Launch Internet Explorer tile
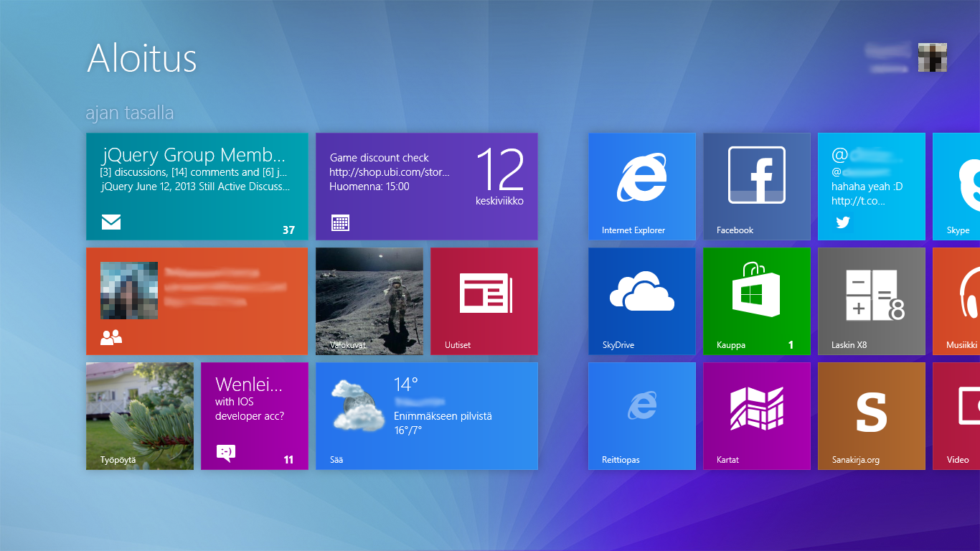Screen dimensions: 980x551 [x=642, y=187]
